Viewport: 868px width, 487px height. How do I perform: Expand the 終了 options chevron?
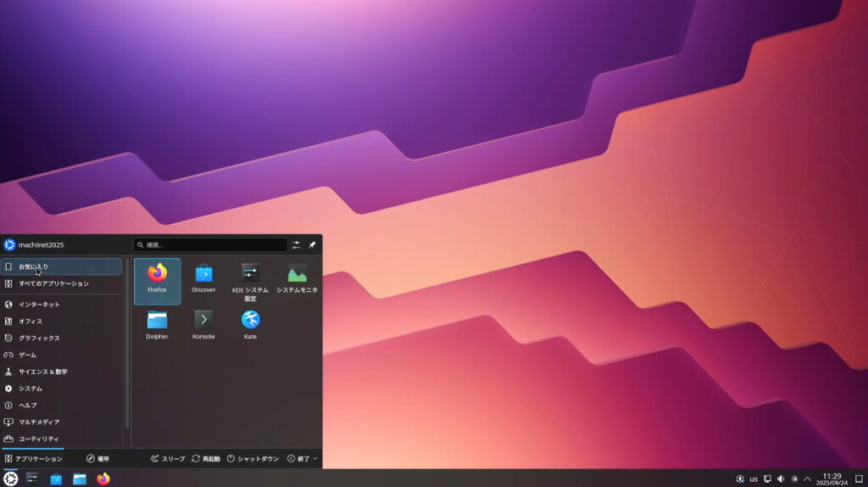pyautogui.click(x=315, y=459)
